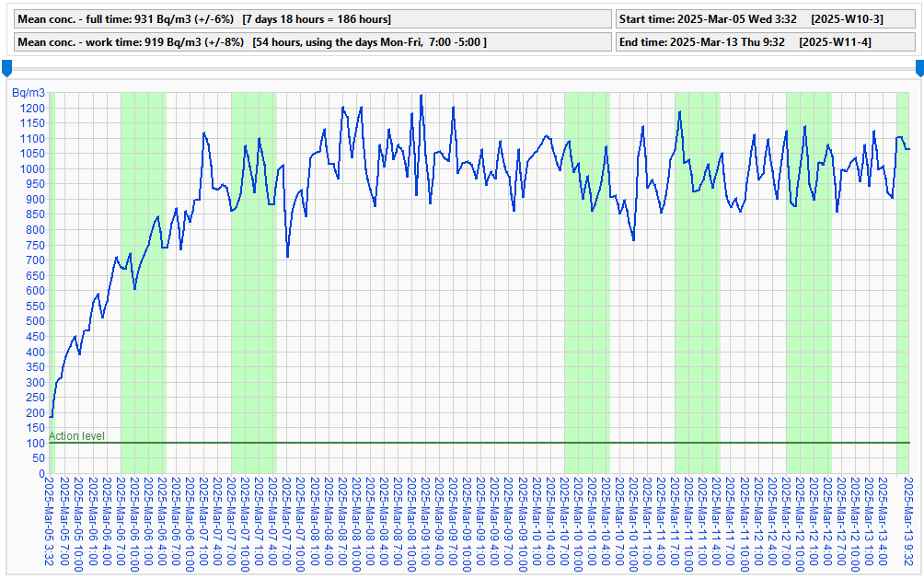Click the left range slider handle
The image size is (924, 578).
click(x=6, y=68)
